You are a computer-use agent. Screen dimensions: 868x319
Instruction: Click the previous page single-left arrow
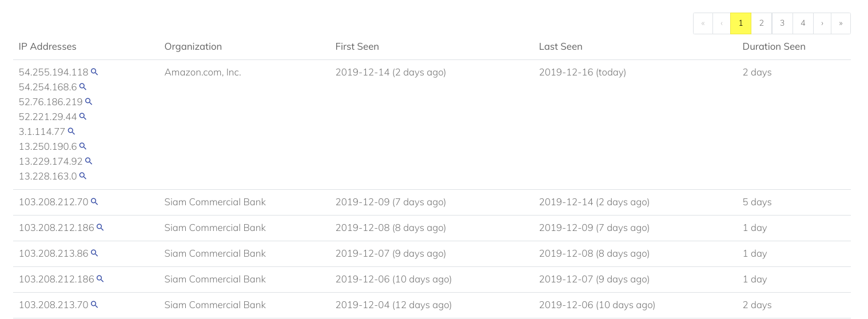tap(722, 23)
